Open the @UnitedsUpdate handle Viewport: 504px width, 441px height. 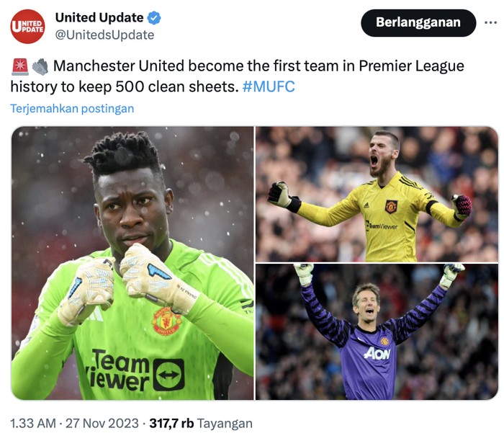[105, 35]
